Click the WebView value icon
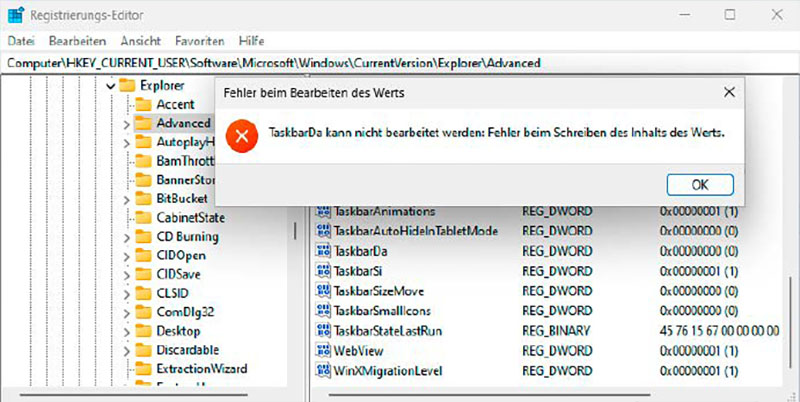The width and height of the screenshot is (800, 402). click(x=323, y=350)
